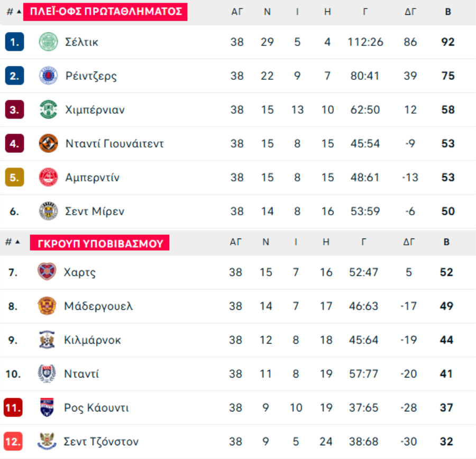
Task: Click the Kilmarnock club crest icon
Action: point(47,340)
